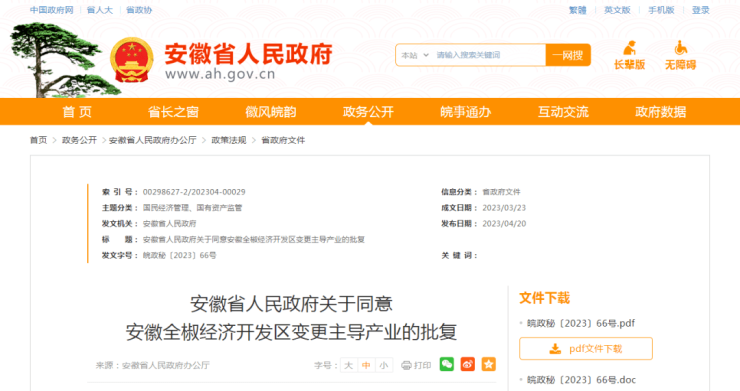Click the search keyword input field
The width and height of the screenshot is (740, 391).
[488, 55]
